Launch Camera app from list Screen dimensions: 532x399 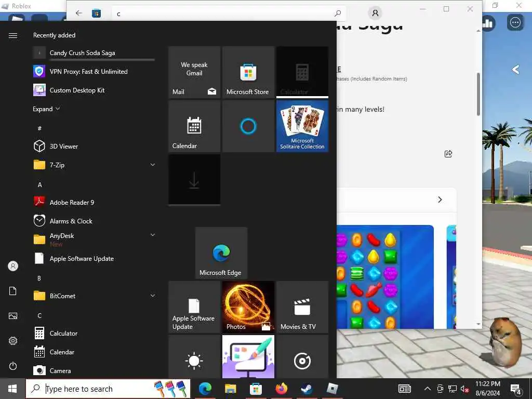click(x=94, y=370)
